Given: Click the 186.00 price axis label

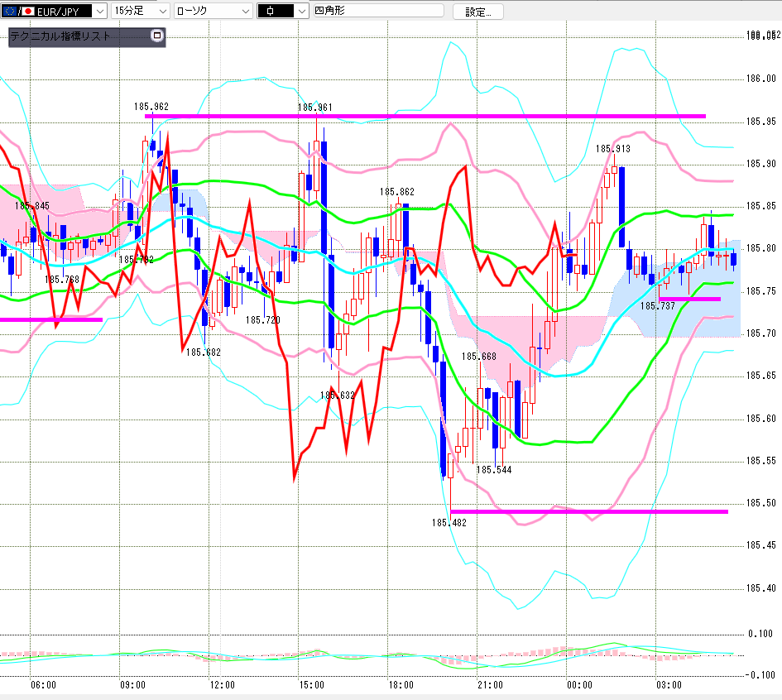Looking at the screenshot, I should (x=761, y=79).
